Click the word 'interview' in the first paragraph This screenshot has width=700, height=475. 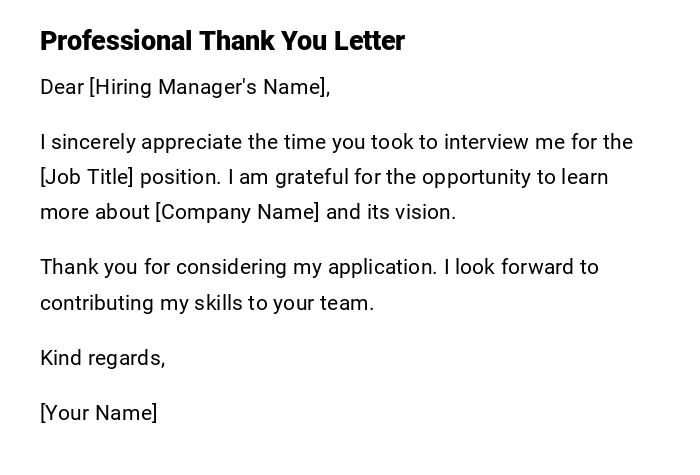tap(486, 142)
